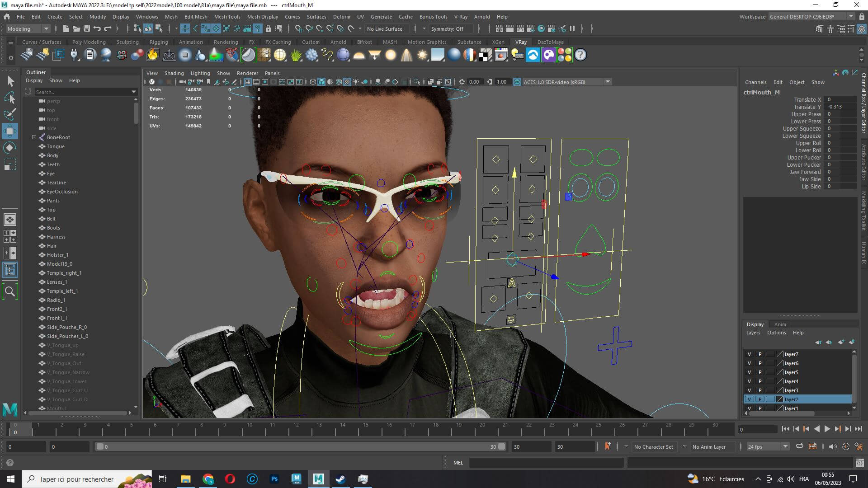Click the Outliner toggle icon in sidebar
Screen dimensions: 868x488
[9, 270]
